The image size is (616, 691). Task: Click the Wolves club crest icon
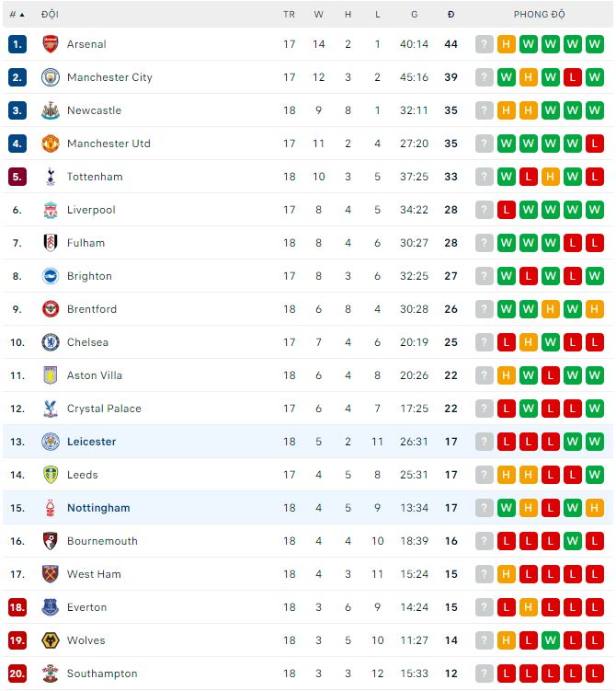tap(51, 640)
